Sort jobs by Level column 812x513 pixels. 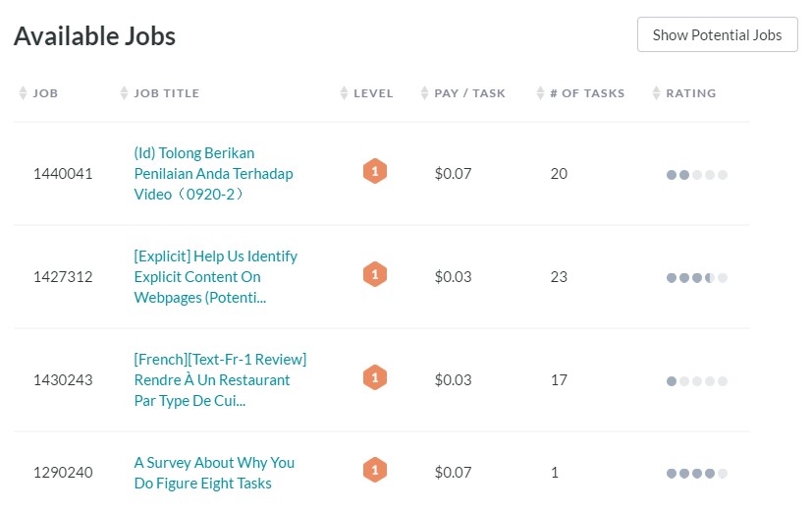tap(344, 93)
